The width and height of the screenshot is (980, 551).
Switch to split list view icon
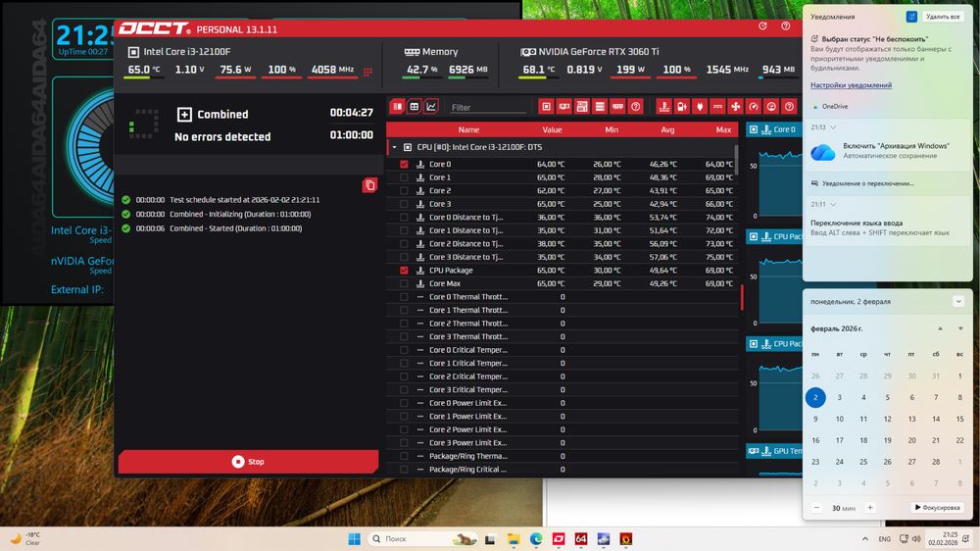tap(397, 107)
